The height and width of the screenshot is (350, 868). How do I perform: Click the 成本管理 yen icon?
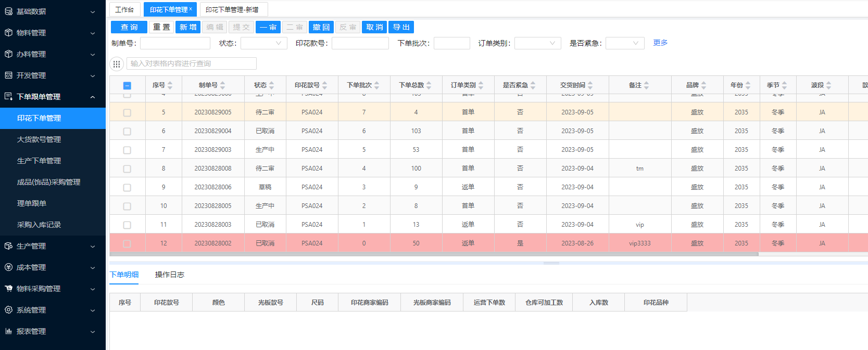8,267
